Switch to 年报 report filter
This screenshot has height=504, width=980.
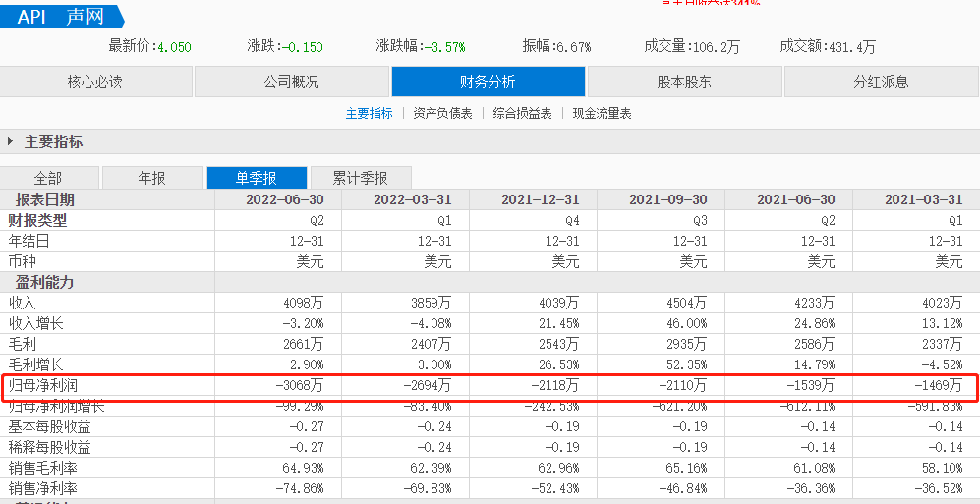(151, 178)
